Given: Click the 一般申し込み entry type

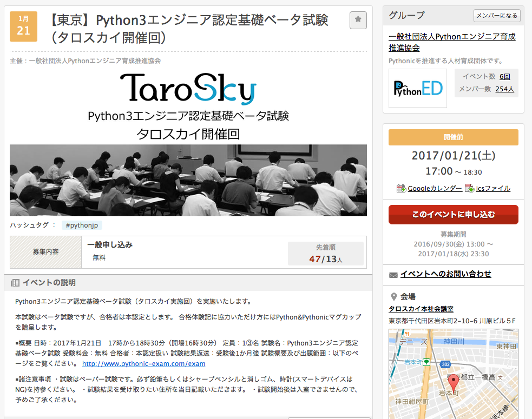Looking at the screenshot, I should [x=110, y=245].
